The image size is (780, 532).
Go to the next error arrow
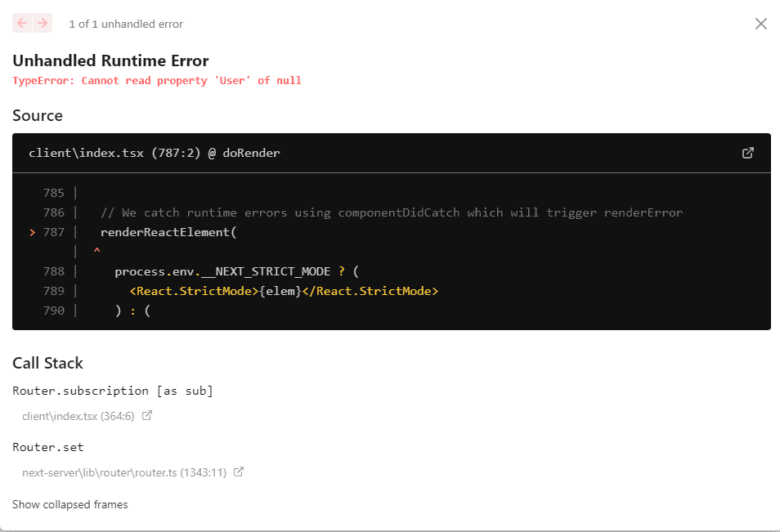43,23
